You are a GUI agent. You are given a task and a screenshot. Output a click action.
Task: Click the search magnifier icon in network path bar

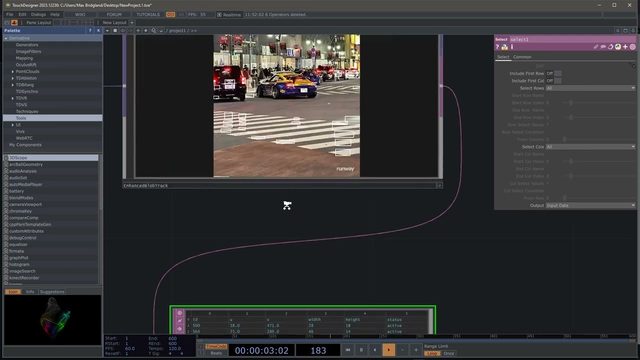click(x=153, y=31)
